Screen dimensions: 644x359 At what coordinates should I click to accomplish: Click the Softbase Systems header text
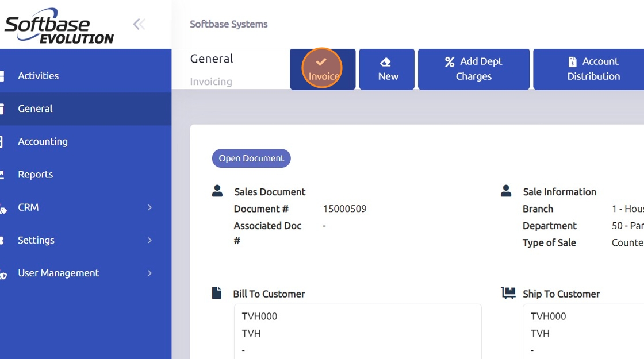point(229,24)
